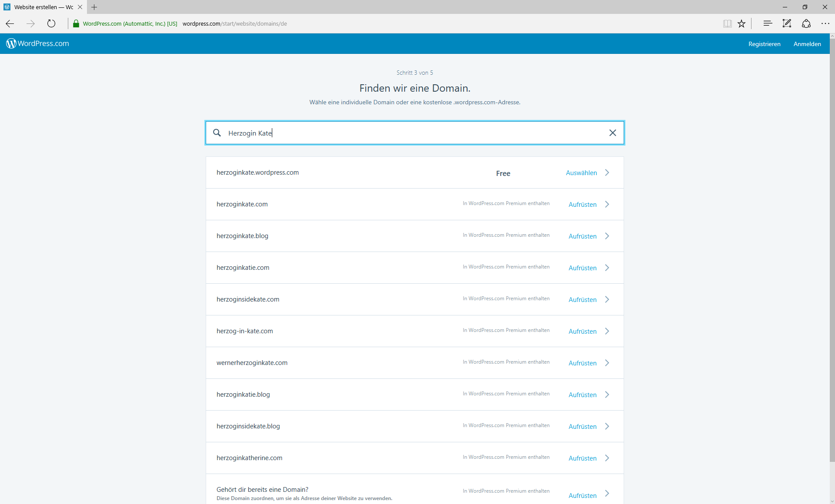Click the 'Schritt 3 von 5' text
Screen dimensions: 835x504
414,73
